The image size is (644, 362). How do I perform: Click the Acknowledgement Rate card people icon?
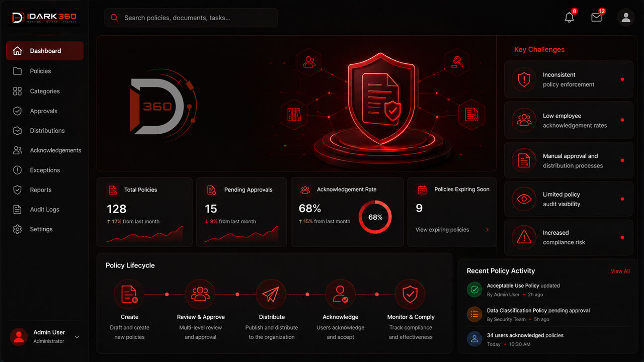click(x=305, y=190)
